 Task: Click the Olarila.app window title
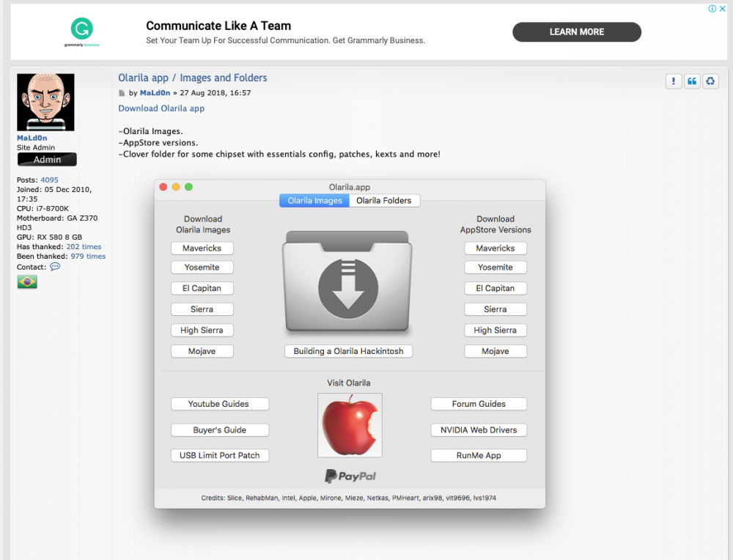click(350, 187)
